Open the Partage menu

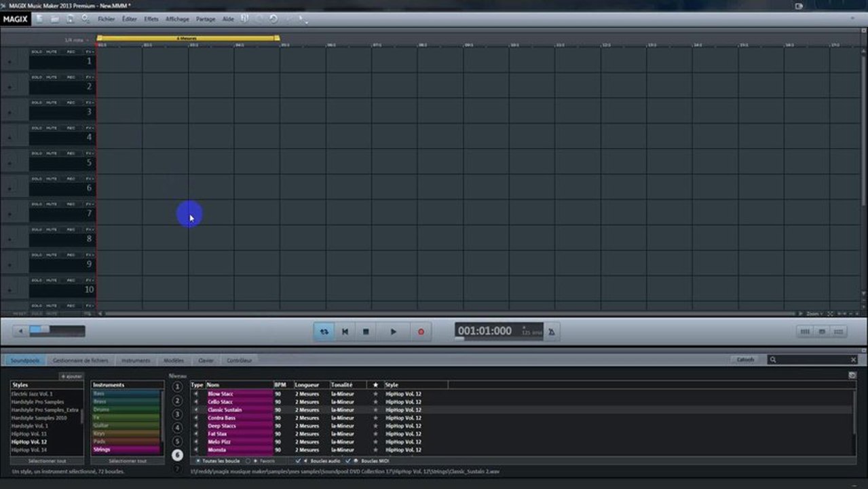[x=206, y=19]
